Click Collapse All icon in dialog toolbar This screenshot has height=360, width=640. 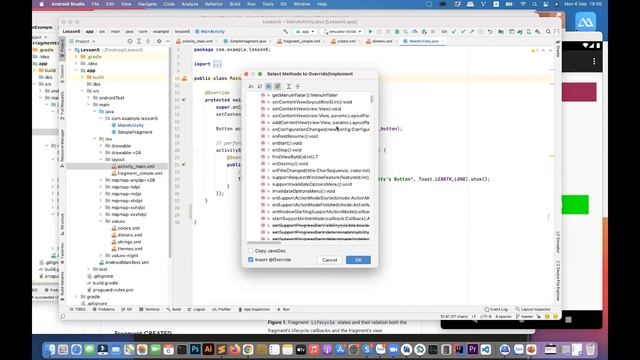pyautogui.click(x=298, y=87)
